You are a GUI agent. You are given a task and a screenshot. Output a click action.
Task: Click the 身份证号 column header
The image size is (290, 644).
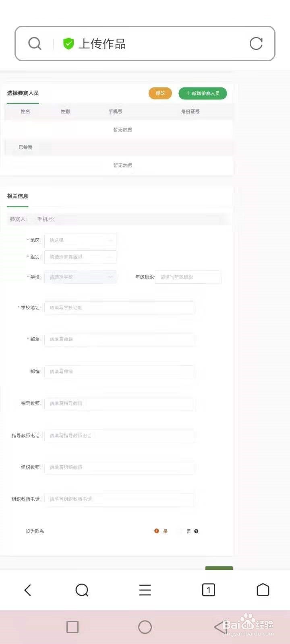(x=190, y=111)
